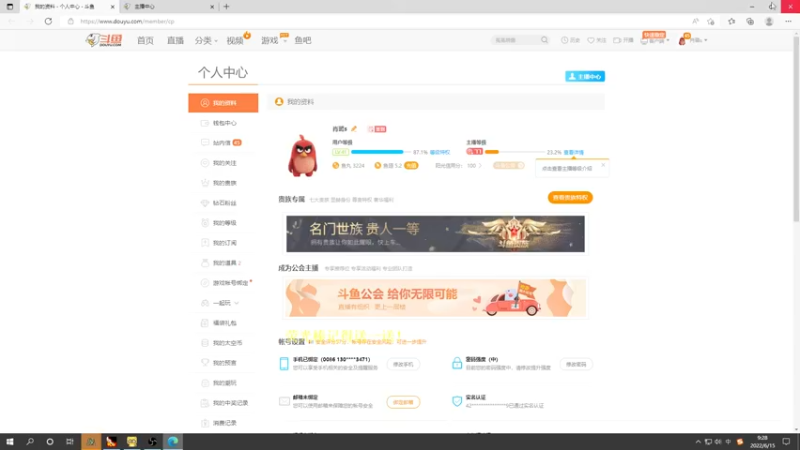Click the phone binding icon
This screenshot has height=450, width=800.
coord(284,363)
